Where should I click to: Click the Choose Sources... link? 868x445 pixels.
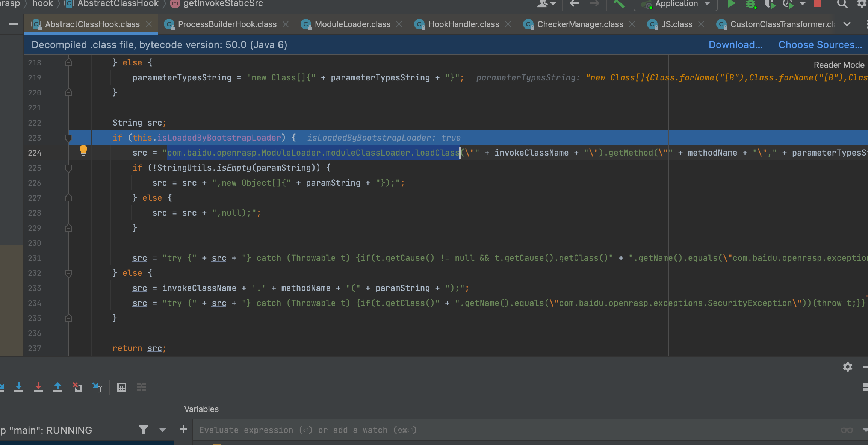(x=820, y=45)
